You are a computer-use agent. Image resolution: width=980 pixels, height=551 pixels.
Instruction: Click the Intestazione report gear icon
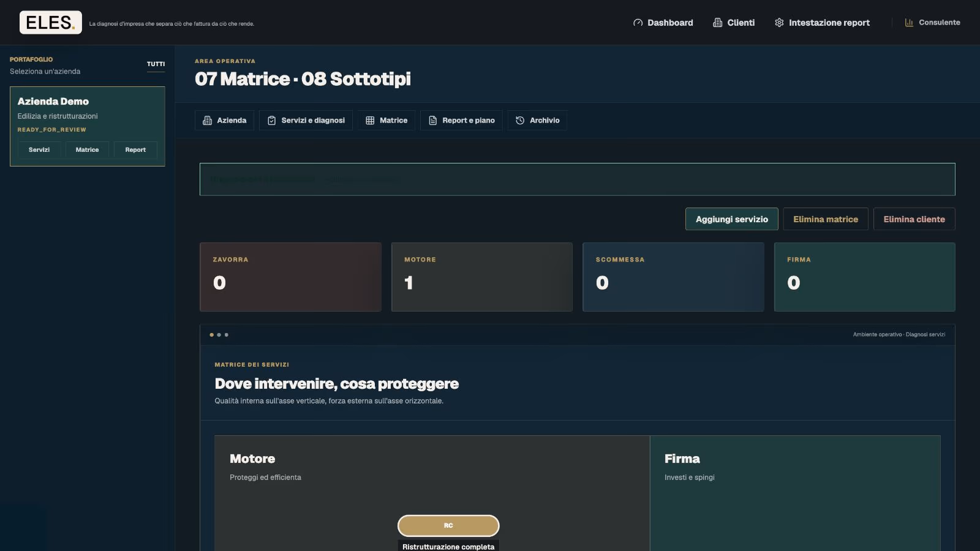coord(779,23)
